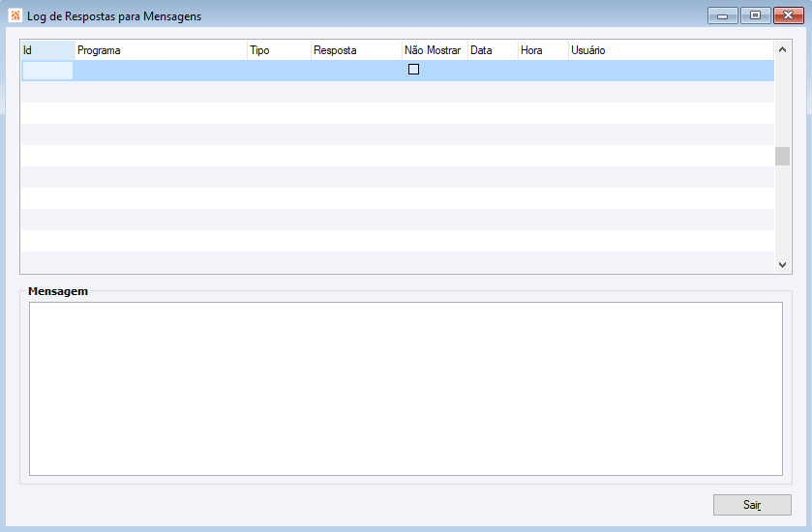Click the Hora column header
The image size is (812, 532).
click(543, 50)
